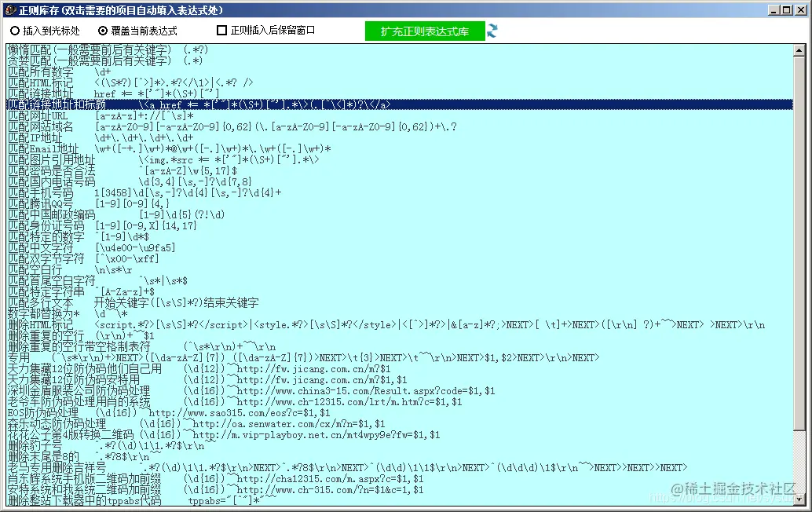Select the 删除豹子号 row
Viewport: 812px width, 512px height.
[x=400, y=446]
